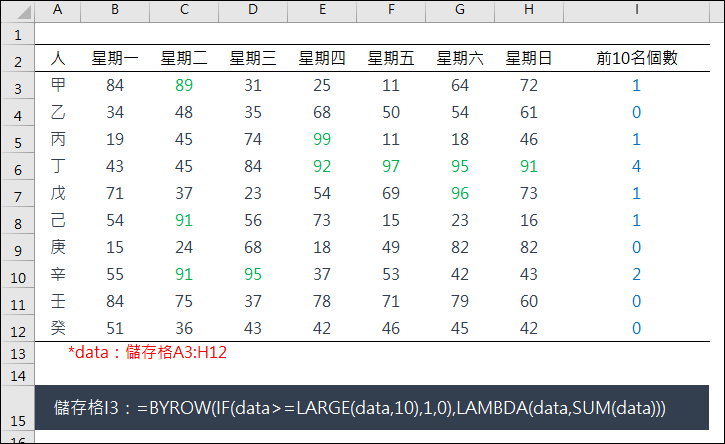
Task: Select the name cell 辛
Action: 58,274
